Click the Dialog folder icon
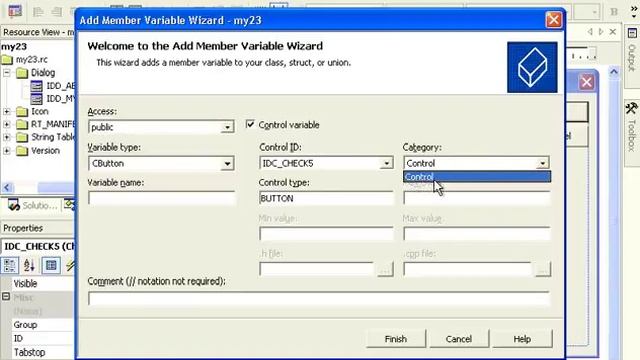Image resolution: width=640 pixels, height=360 pixels. click(22, 73)
